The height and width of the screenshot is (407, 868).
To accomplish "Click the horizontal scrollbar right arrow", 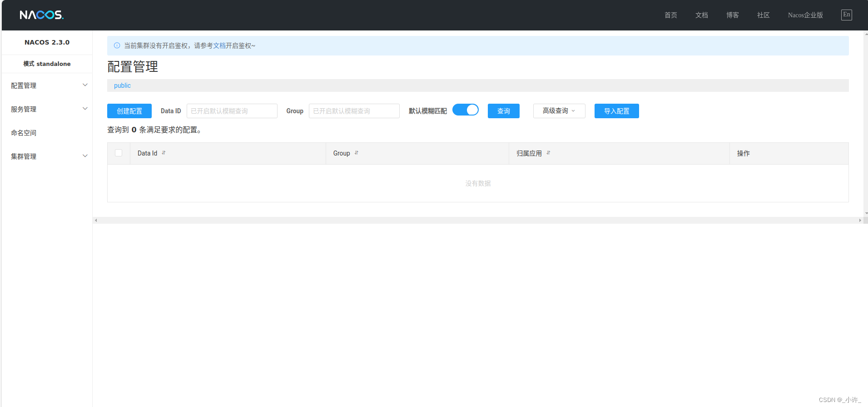I will pos(860,220).
